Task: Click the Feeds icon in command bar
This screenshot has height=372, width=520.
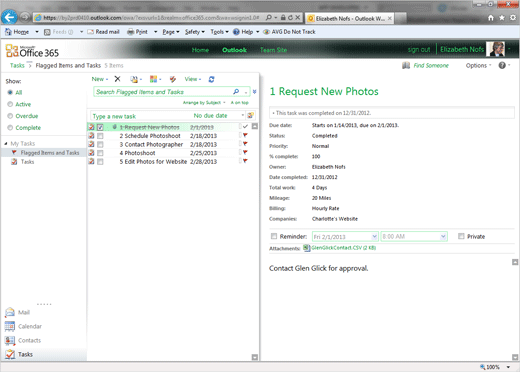Action: click(x=47, y=32)
